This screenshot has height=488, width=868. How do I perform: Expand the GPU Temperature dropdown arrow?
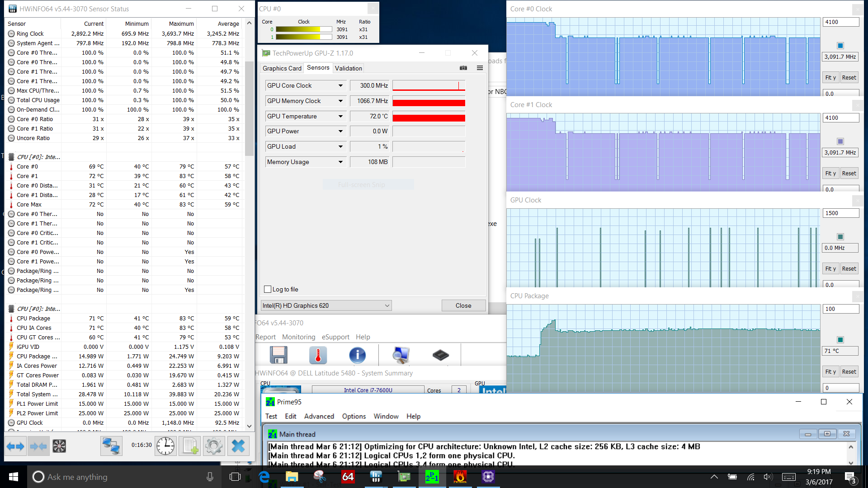coord(340,116)
